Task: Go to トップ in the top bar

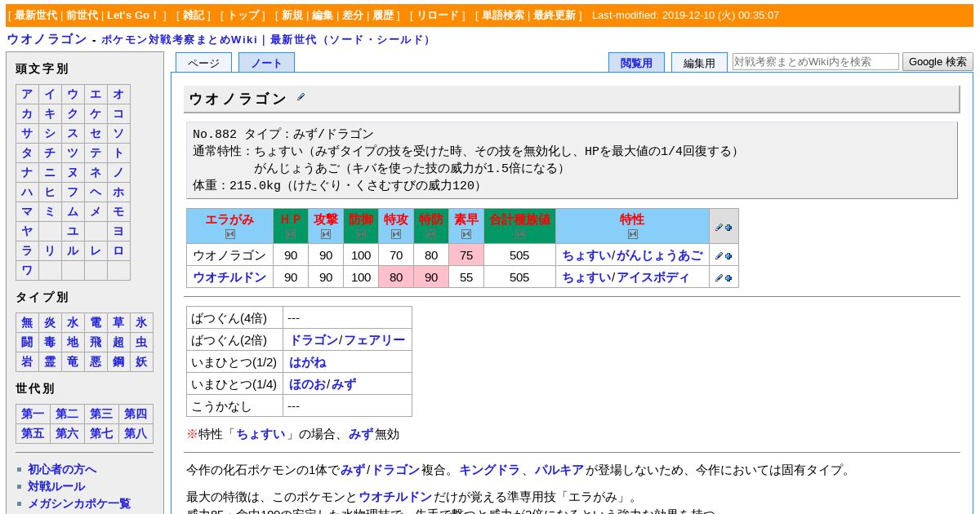Action: (243, 16)
